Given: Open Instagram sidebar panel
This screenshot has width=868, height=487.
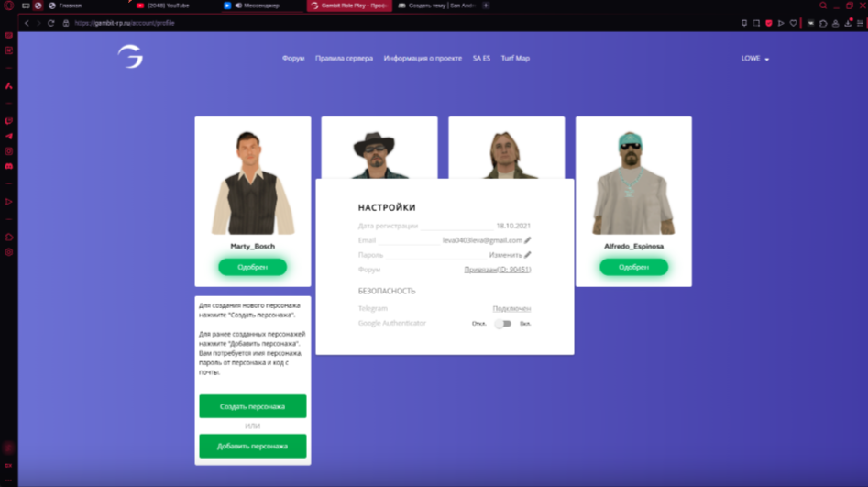Looking at the screenshot, I should click(9, 151).
